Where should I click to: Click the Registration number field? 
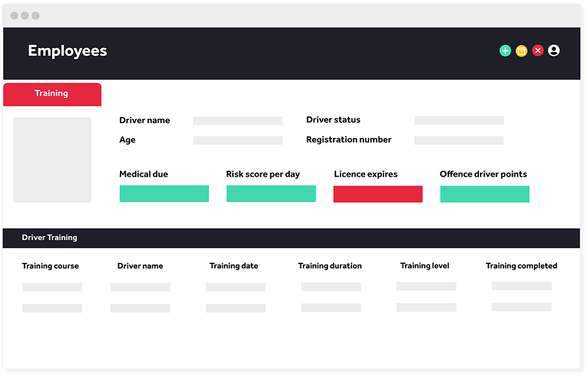[x=459, y=141]
